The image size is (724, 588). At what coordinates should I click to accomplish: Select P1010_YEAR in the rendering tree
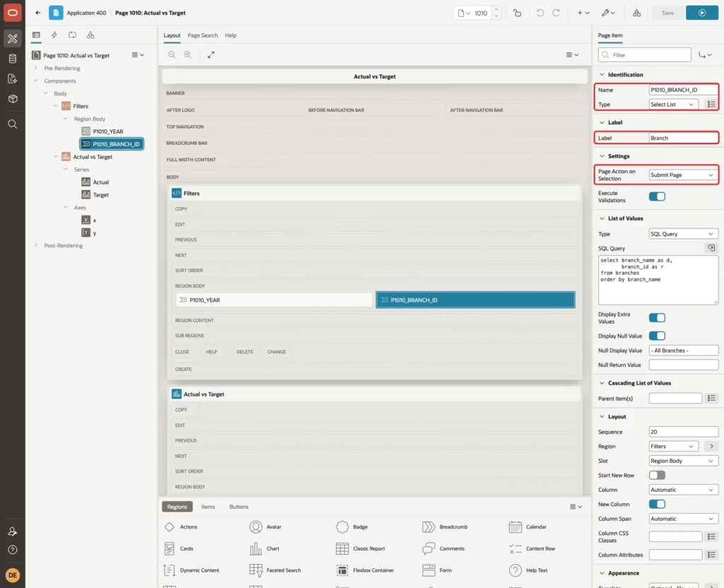coord(108,131)
